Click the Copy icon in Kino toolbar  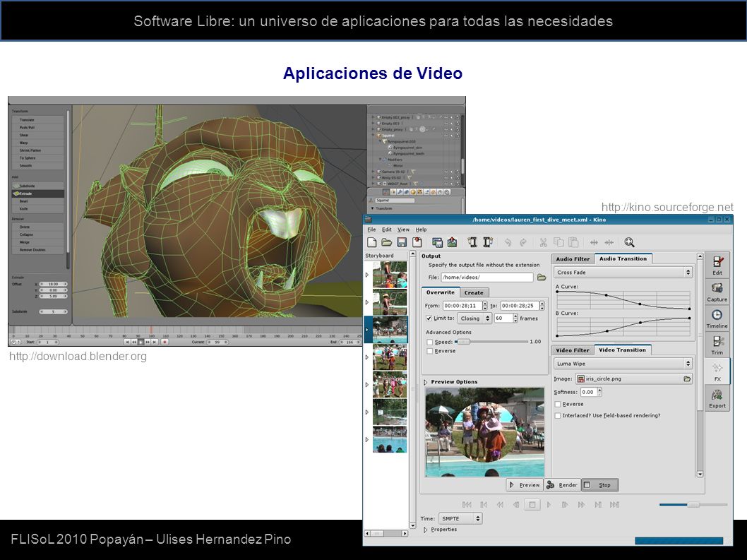tap(558, 242)
